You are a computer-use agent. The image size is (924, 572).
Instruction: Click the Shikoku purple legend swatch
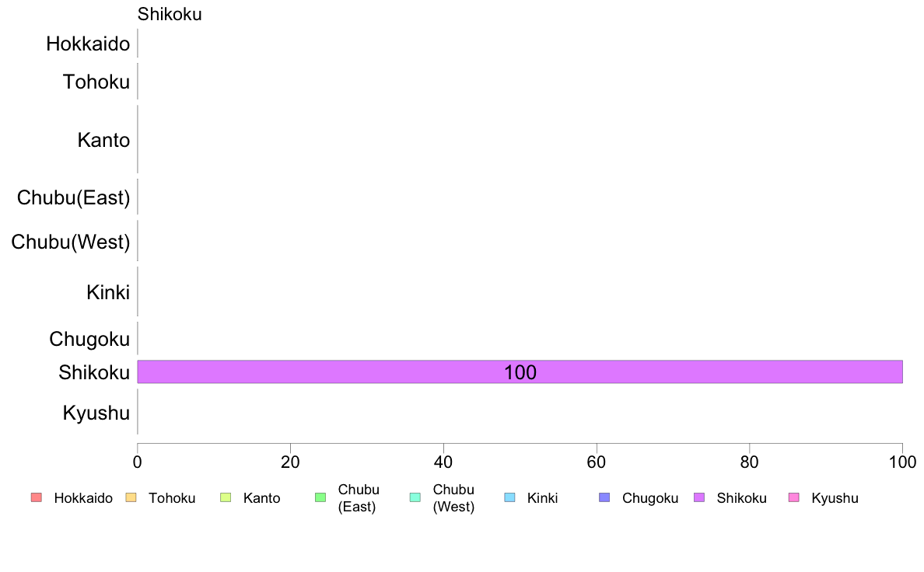[699, 497]
